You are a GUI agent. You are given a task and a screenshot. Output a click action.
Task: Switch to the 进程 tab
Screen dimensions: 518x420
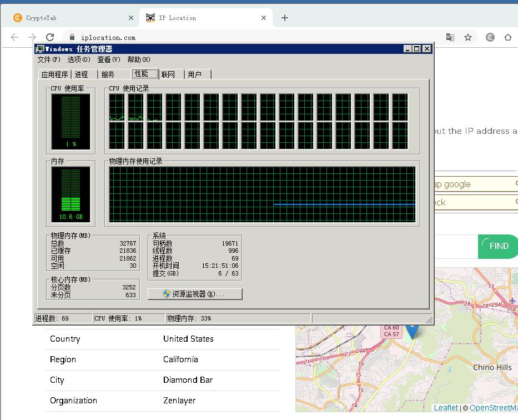coord(84,74)
